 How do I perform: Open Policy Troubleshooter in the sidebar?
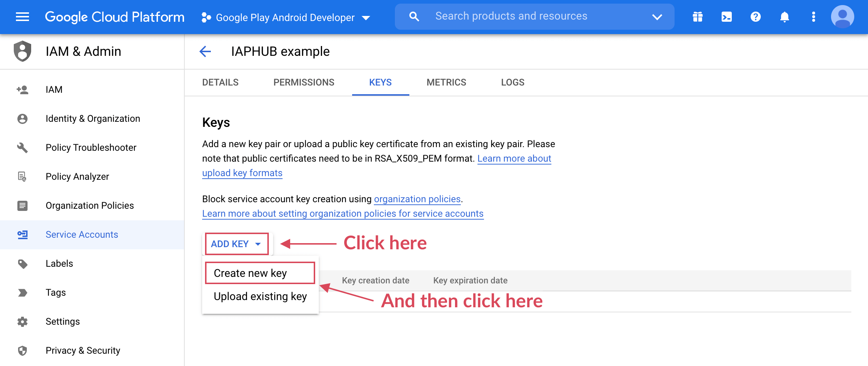[91, 147]
